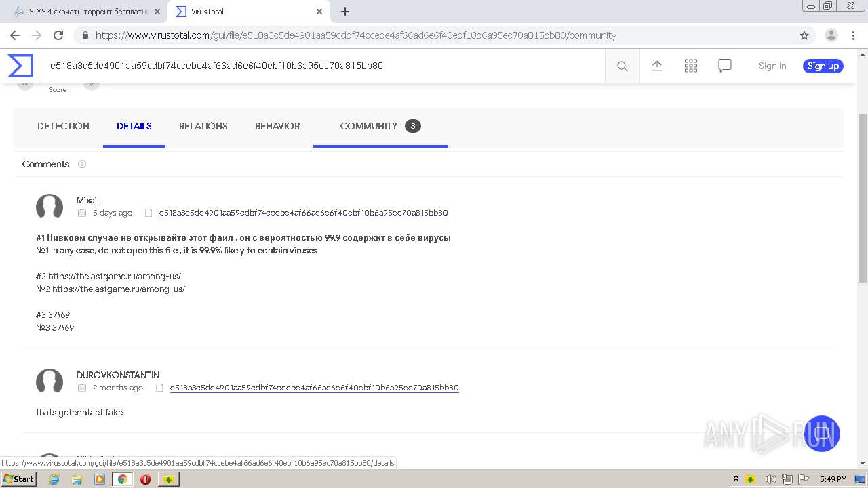The height and width of the screenshot is (488, 868).
Task: Click text 'thats getcontact fake'
Action: pos(79,412)
